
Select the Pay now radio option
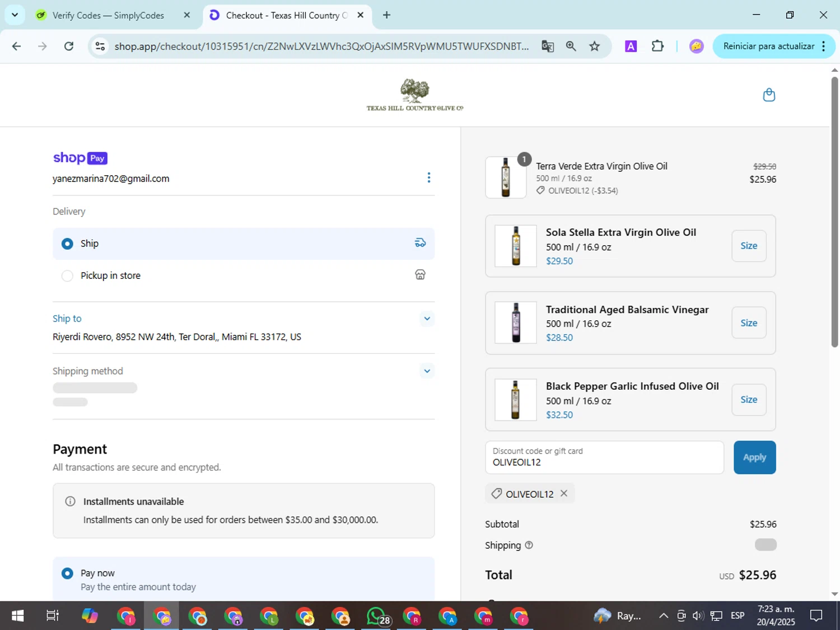pos(67,573)
